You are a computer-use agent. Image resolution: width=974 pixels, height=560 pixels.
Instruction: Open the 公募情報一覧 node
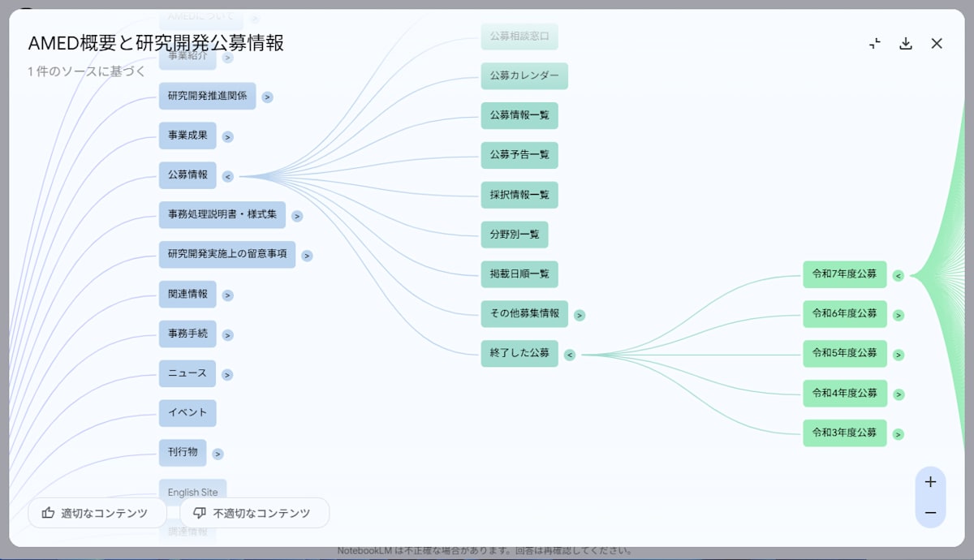pyautogui.click(x=519, y=115)
